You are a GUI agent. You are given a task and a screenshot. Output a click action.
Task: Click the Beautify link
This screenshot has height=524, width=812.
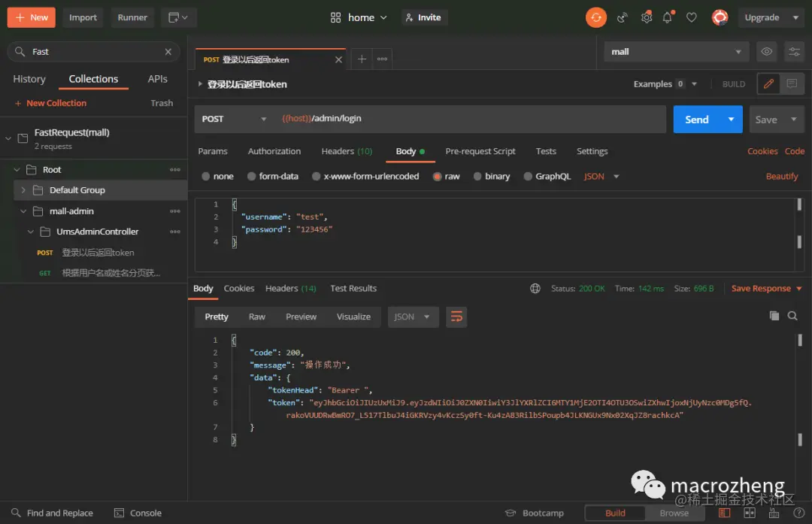[781, 177]
